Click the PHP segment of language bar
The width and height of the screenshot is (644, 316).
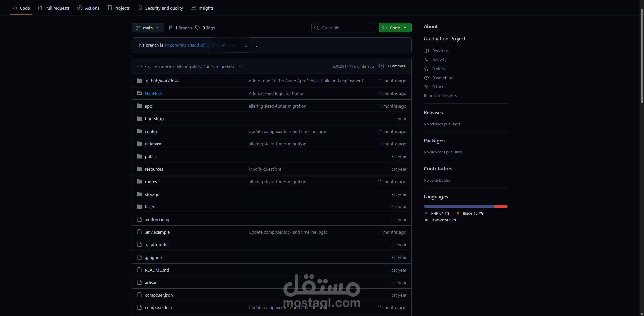pos(459,206)
